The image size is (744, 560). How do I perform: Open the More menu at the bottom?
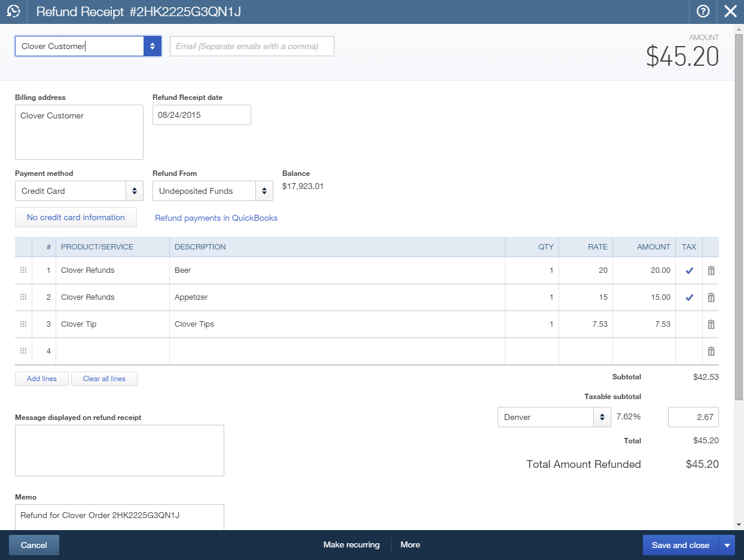pyautogui.click(x=410, y=544)
